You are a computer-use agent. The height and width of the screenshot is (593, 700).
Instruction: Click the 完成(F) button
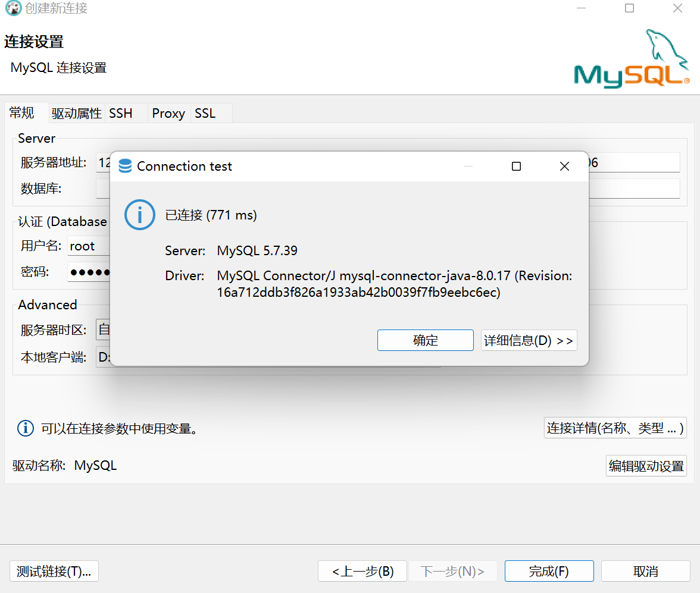point(549,571)
